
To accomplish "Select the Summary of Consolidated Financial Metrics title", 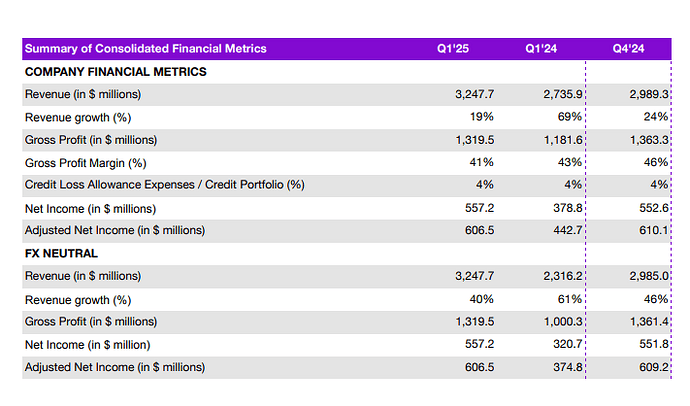I will point(146,49).
